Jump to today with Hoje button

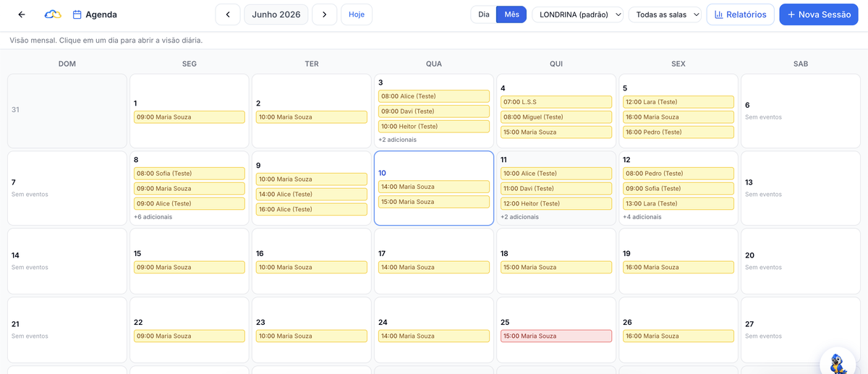coord(357,14)
